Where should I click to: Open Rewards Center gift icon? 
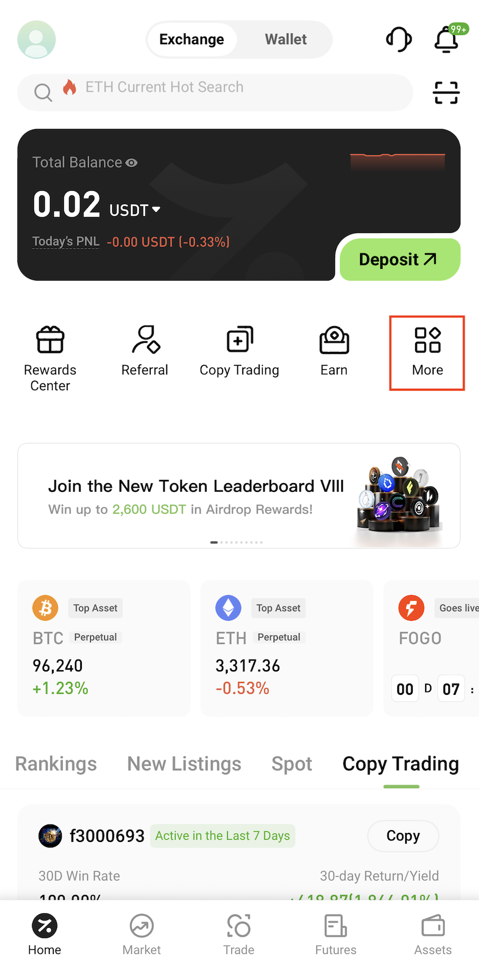pyautogui.click(x=50, y=340)
